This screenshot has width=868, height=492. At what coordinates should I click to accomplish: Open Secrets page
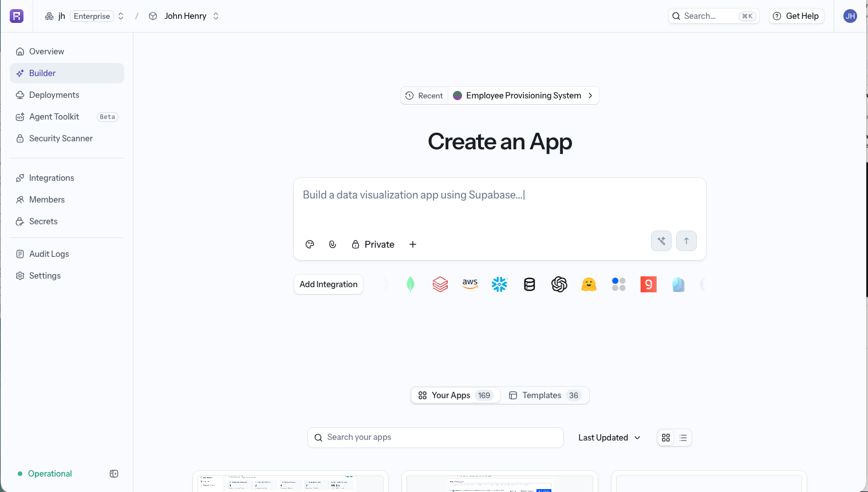tap(67, 221)
